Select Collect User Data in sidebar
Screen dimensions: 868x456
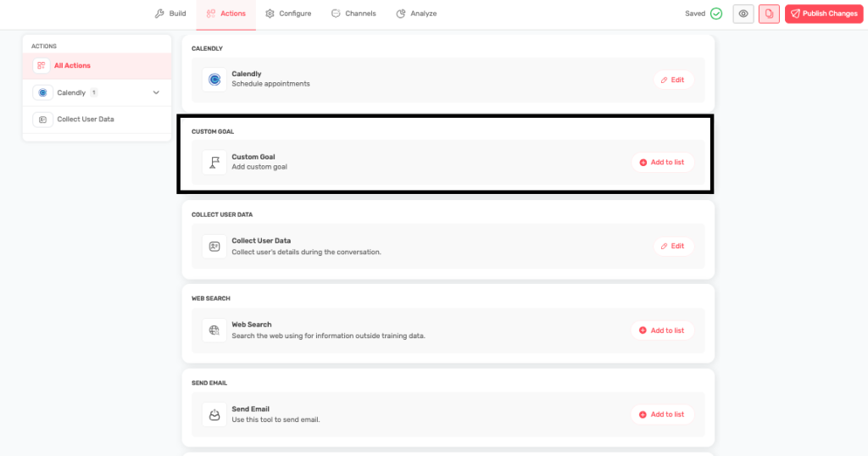97,120
